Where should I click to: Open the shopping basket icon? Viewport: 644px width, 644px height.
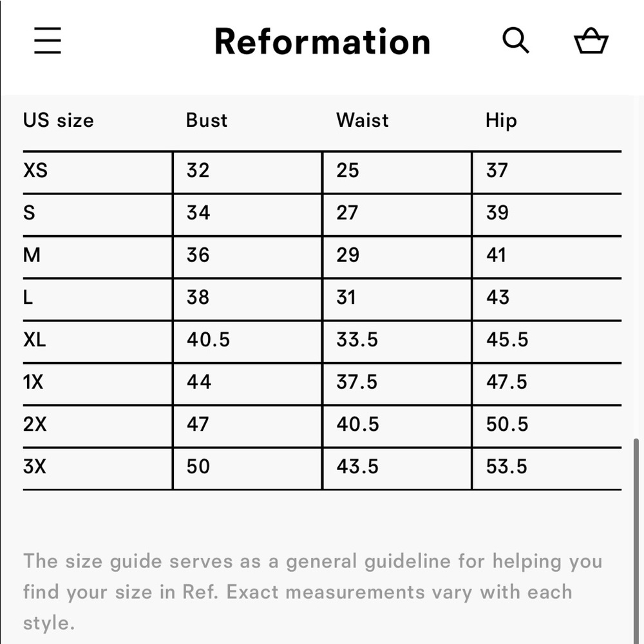591,41
